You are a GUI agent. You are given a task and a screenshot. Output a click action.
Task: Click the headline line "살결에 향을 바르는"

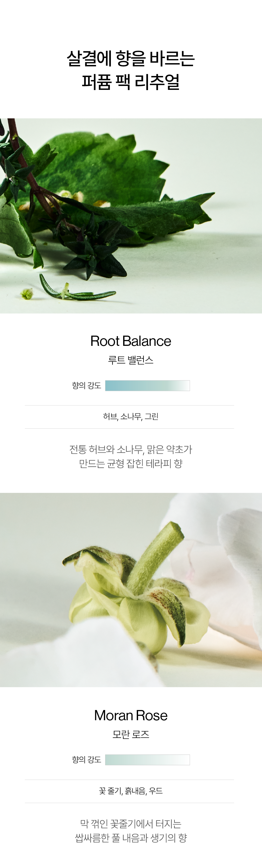point(131,59)
